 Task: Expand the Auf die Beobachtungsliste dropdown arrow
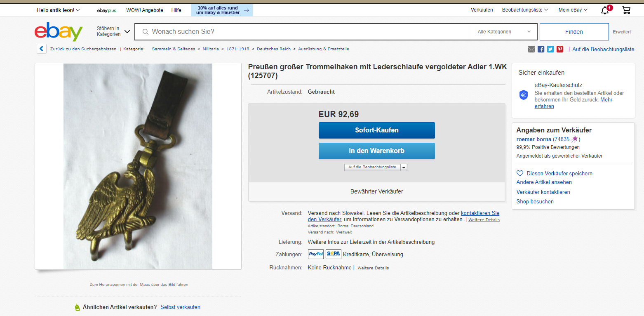coord(404,167)
